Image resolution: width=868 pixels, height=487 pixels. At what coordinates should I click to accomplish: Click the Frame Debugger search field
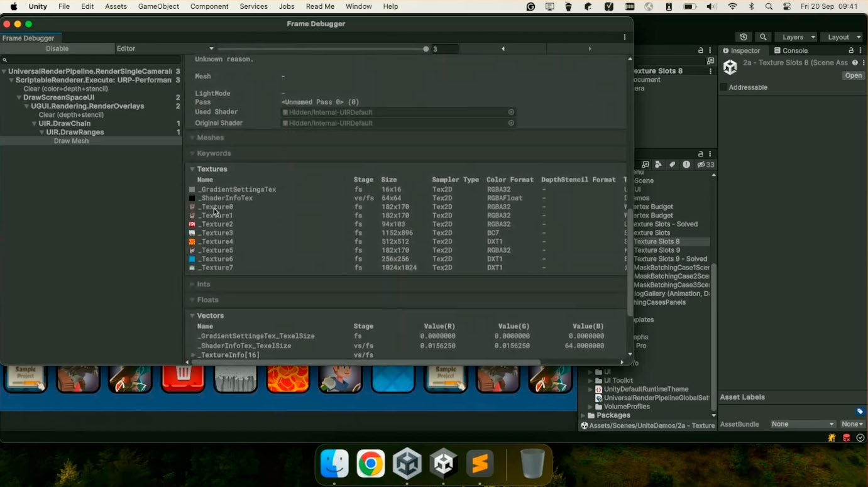(x=91, y=60)
